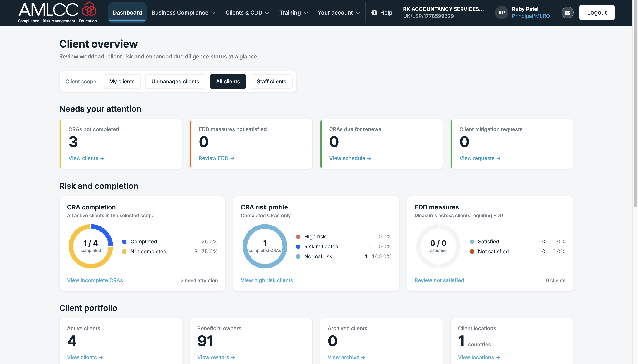Open the Your account dropdown
The height and width of the screenshot is (364, 638).
[339, 13]
